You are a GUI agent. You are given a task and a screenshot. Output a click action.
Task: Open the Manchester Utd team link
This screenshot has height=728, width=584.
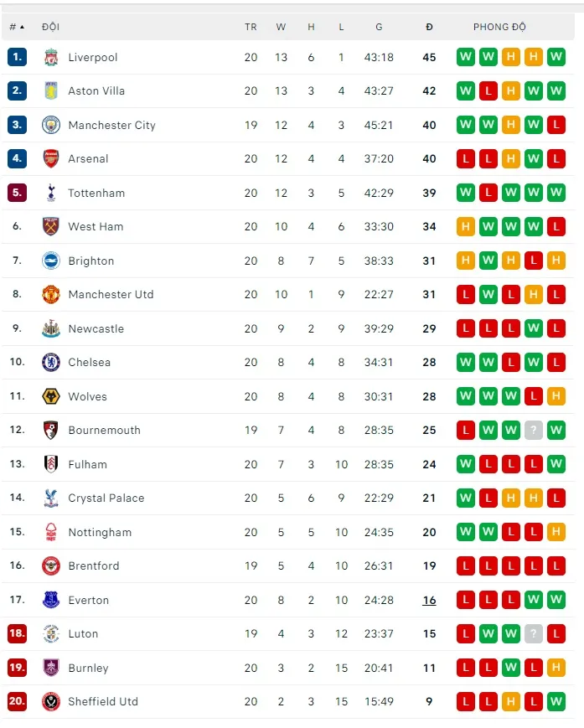(x=111, y=294)
